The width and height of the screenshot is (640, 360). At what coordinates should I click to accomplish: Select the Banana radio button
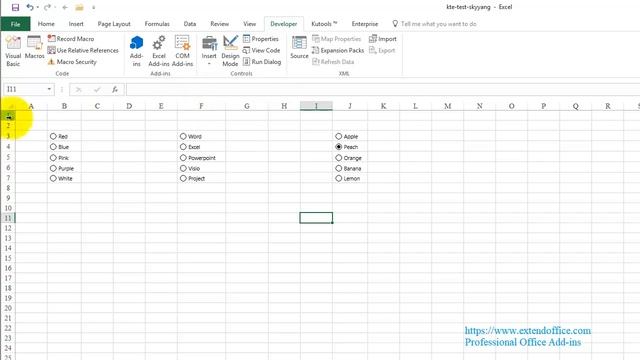338,168
